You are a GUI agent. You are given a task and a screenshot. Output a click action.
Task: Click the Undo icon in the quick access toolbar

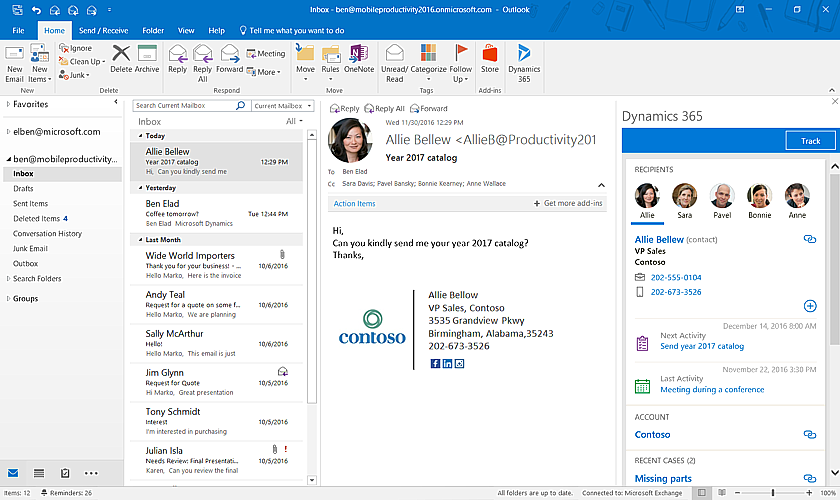(36, 10)
